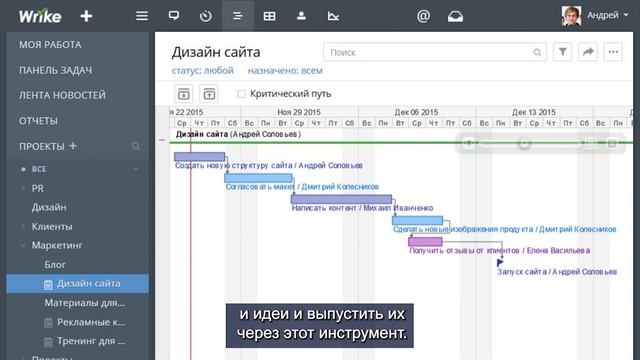Open the filter funnel icon
The image size is (640, 360).
click(x=562, y=52)
